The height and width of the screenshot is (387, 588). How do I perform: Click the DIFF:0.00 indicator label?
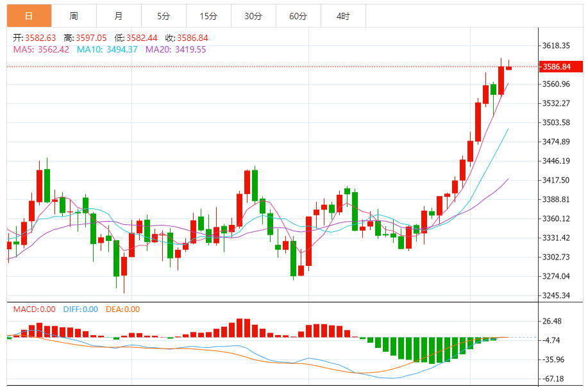pyautogui.click(x=81, y=309)
